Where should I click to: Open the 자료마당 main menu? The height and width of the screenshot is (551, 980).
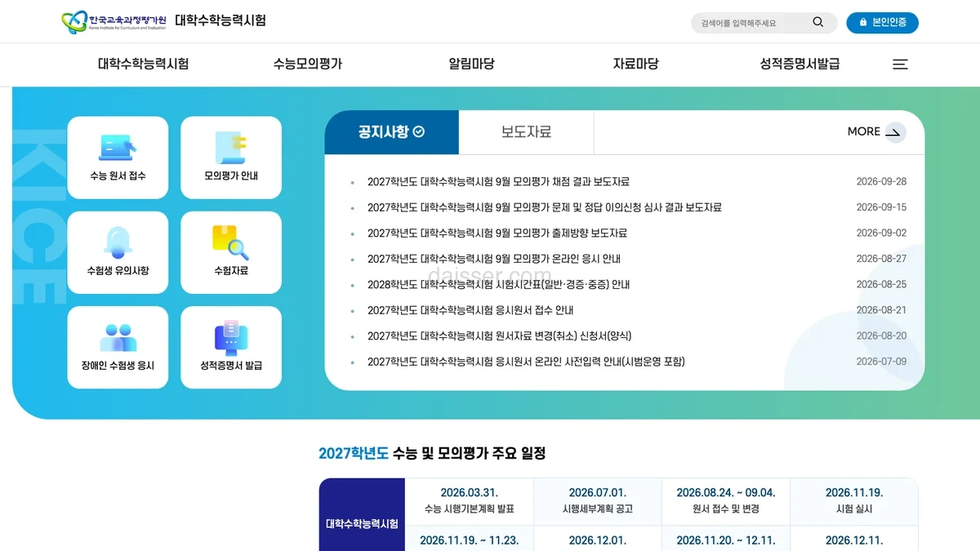tap(635, 64)
